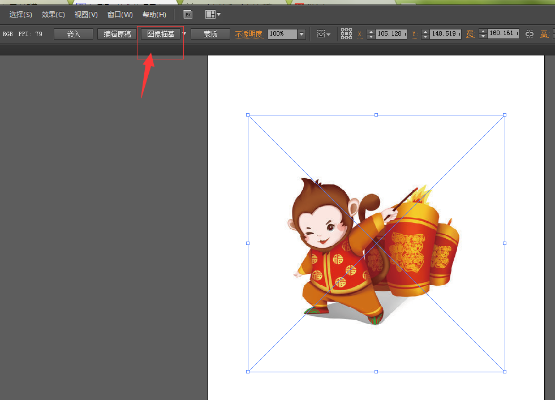
Task: Open the 帮助(H) menu
Action: (154, 15)
